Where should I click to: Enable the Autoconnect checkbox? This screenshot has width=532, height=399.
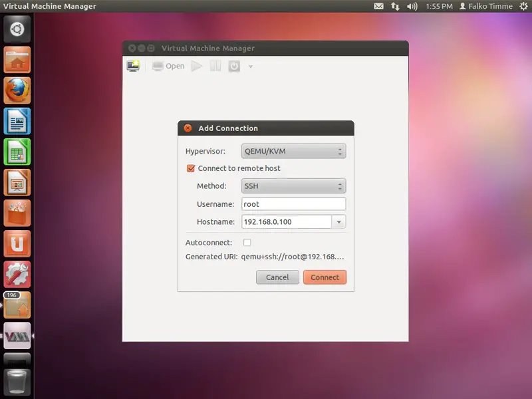click(247, 243)
